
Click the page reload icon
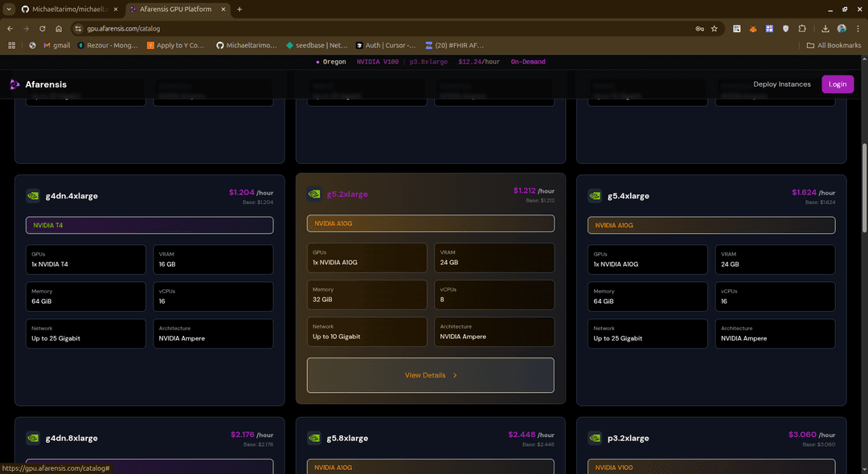tap(42, 27)
